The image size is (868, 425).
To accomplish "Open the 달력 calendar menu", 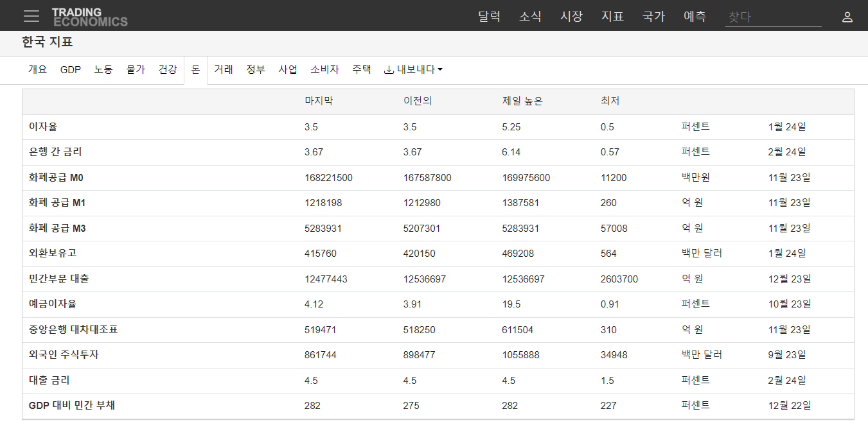I will pos(490,17).
